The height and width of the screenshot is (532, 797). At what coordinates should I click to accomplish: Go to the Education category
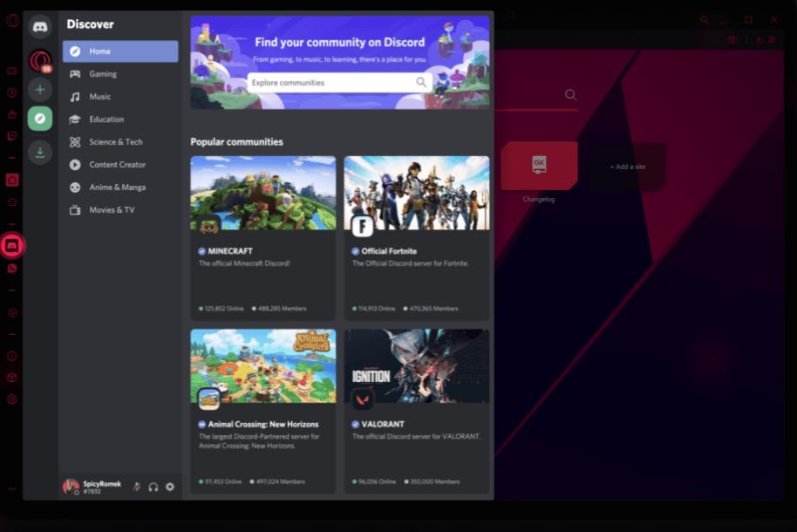[x=120, y=119]
